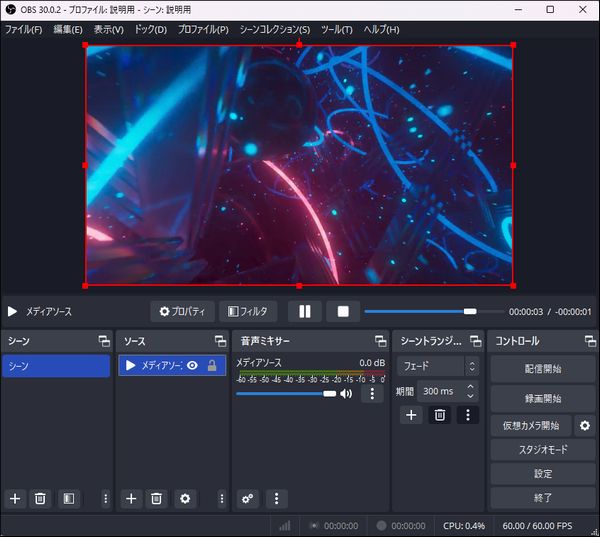
Task: Open selected source properties gear
Action: tap(185, 499)
